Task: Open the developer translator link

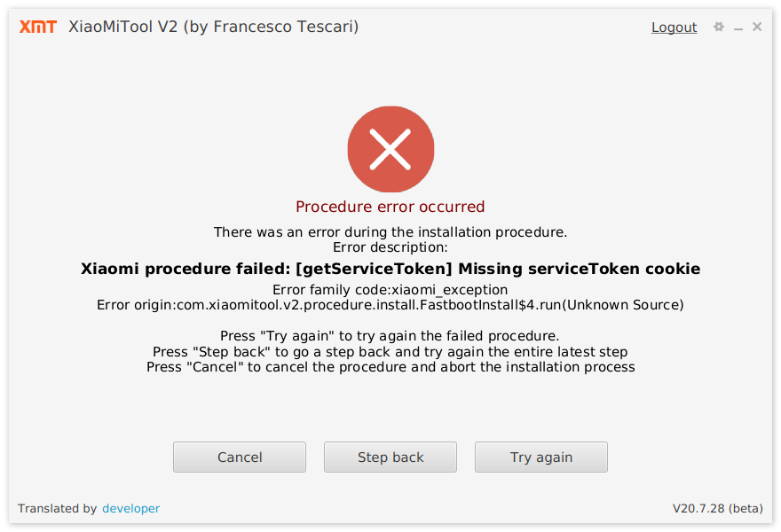Action: (x=131, y=508)
